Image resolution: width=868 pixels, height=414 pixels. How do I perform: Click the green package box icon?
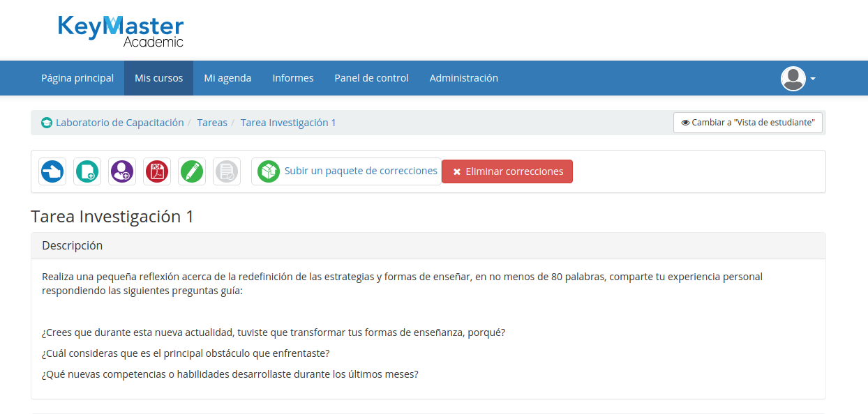(269, 171)
